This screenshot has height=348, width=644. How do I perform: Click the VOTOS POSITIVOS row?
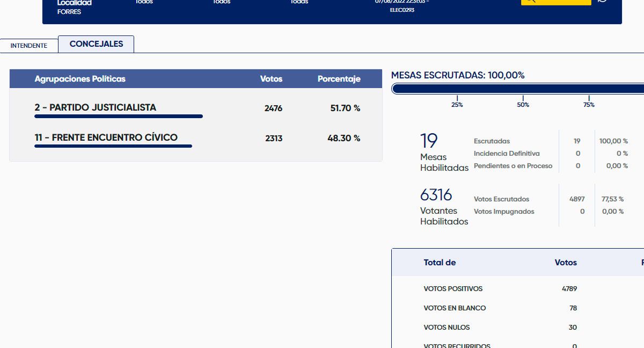tap(453, 289)
